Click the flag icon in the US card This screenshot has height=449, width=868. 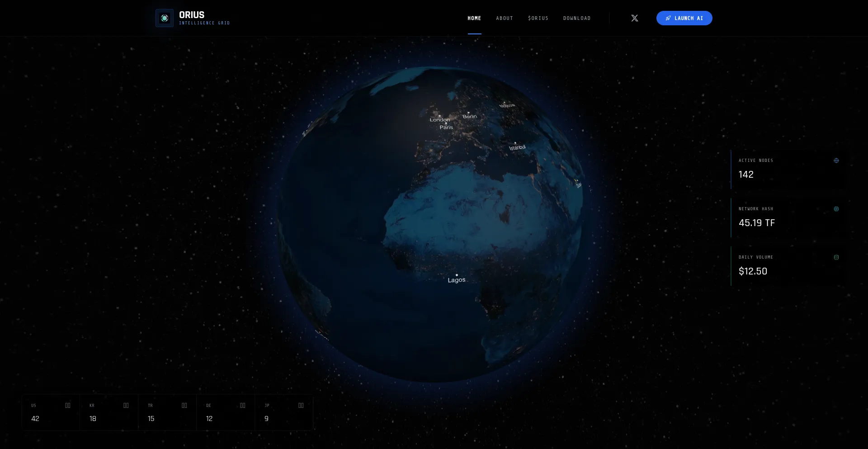coord(68,406)
